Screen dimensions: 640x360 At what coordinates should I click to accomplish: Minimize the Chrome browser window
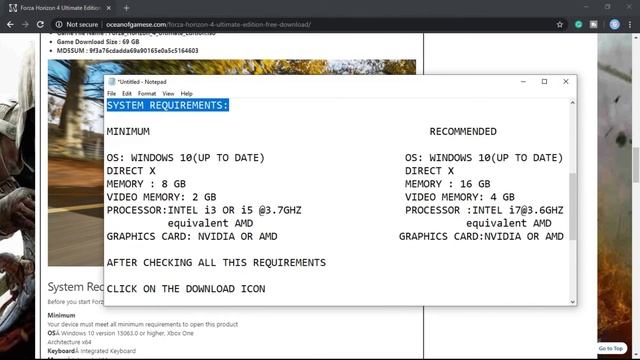(586, 7)
